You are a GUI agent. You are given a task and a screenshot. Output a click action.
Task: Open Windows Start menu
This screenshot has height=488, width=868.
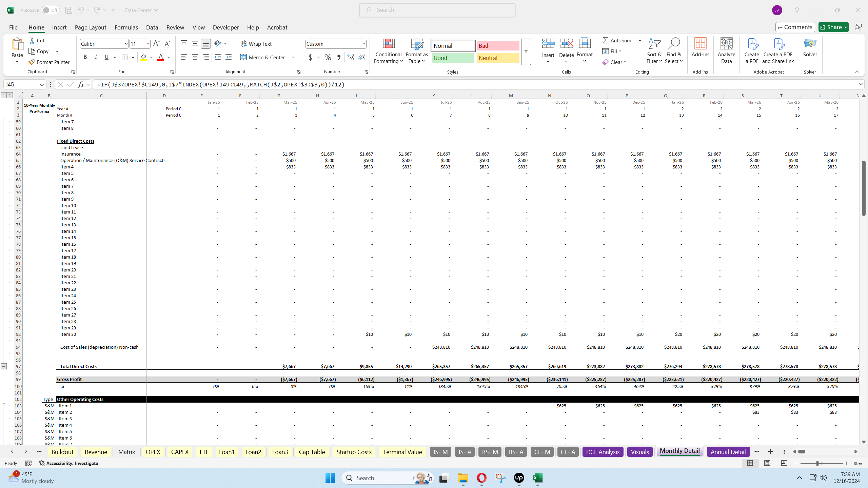[x=330, y=478]
